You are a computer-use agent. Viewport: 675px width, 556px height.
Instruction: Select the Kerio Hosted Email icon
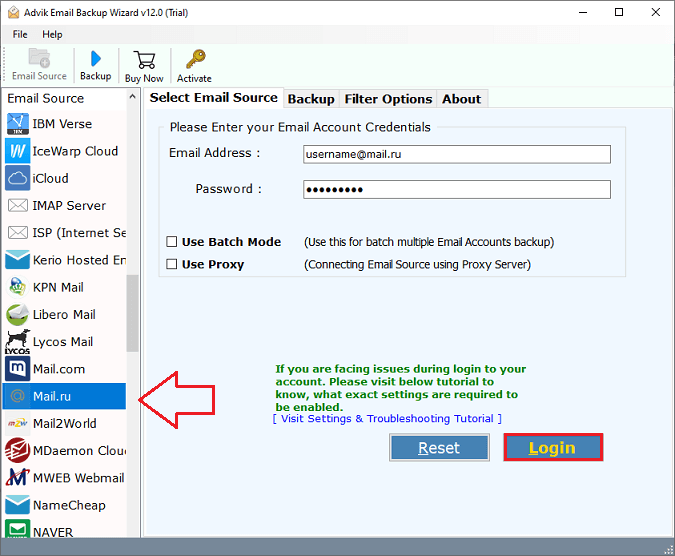tap(18, 260)
